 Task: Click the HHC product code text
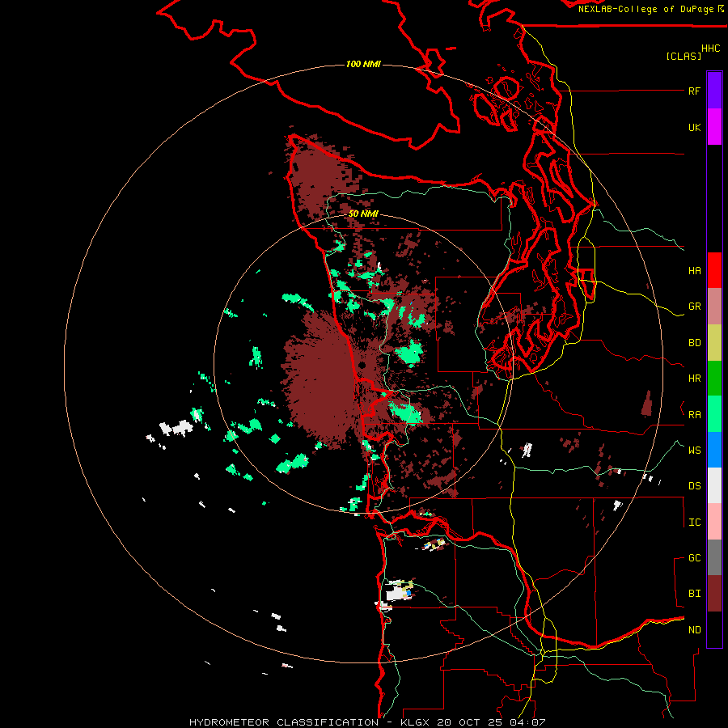click(710, 49)
